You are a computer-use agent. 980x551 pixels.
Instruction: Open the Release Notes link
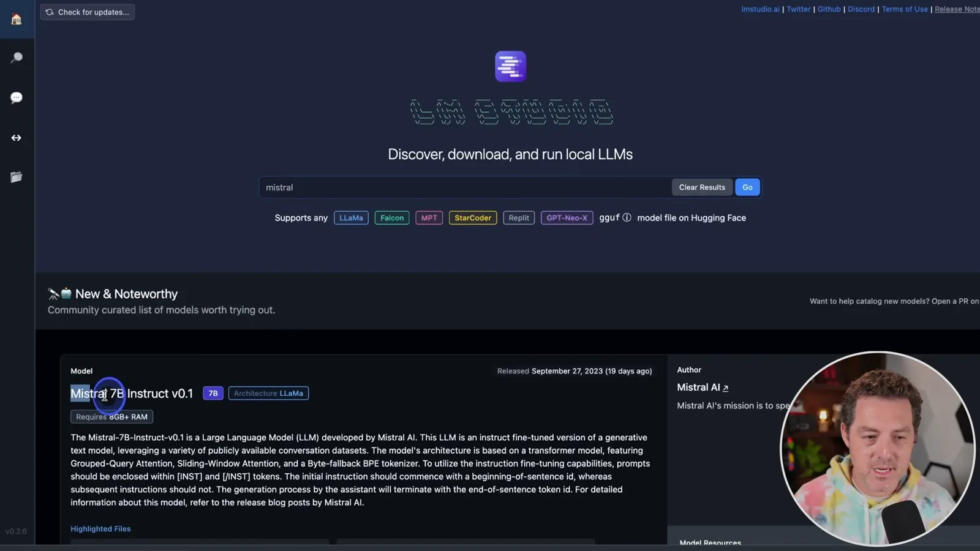point(957,9)
